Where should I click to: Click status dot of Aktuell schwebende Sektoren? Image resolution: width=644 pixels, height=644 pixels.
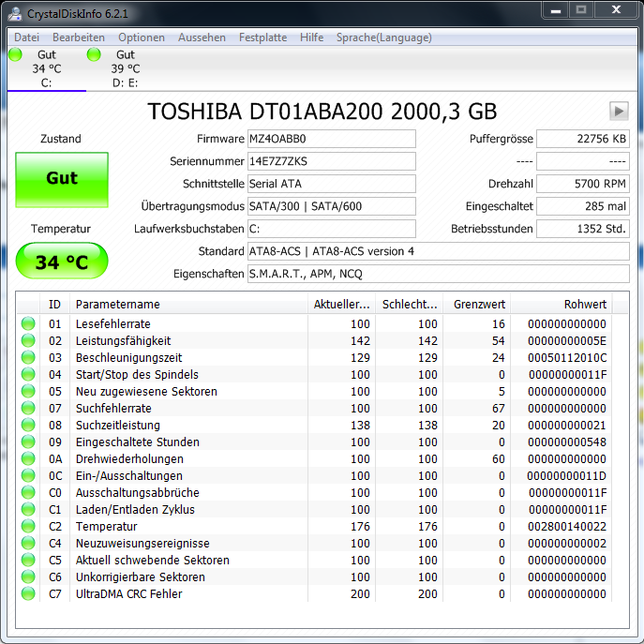click(x=28, y=560)
